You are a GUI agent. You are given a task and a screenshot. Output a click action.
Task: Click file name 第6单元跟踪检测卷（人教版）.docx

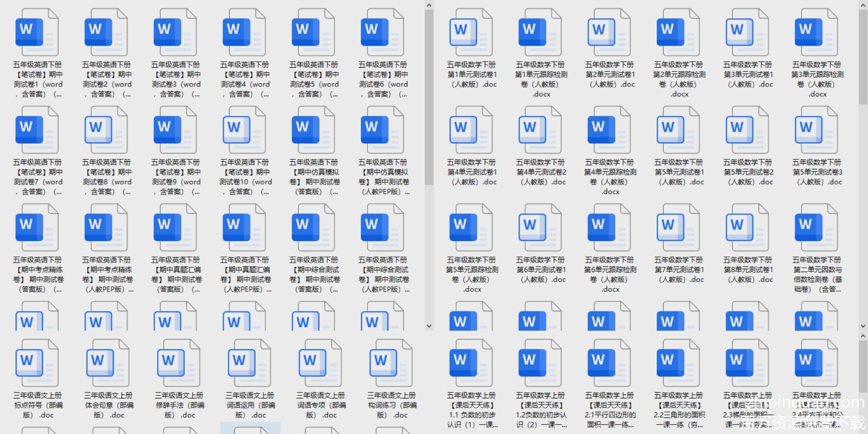coord(610,275)
